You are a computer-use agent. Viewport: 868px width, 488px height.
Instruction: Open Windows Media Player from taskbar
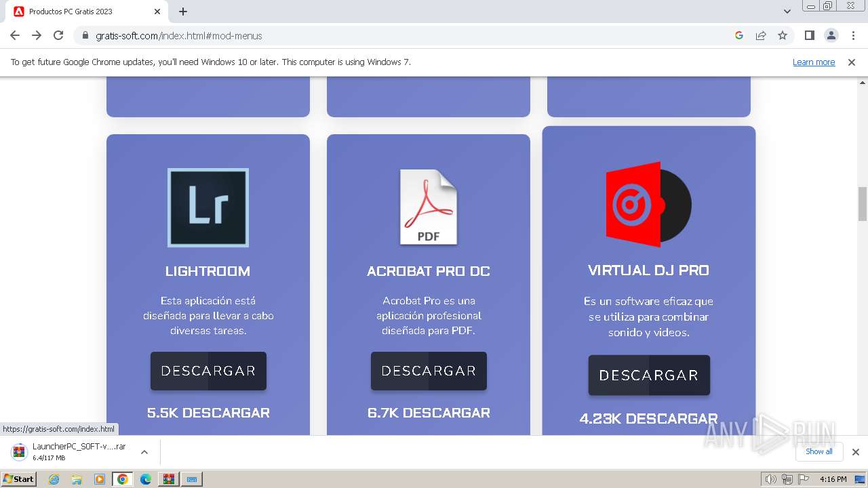(x=100, y=479)
